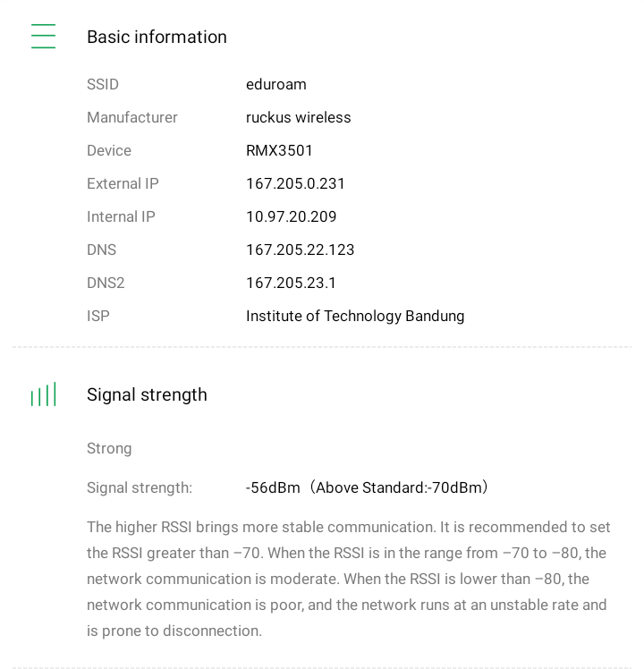
Task: Select the Signal strength section heading
Action: point(147,394)
